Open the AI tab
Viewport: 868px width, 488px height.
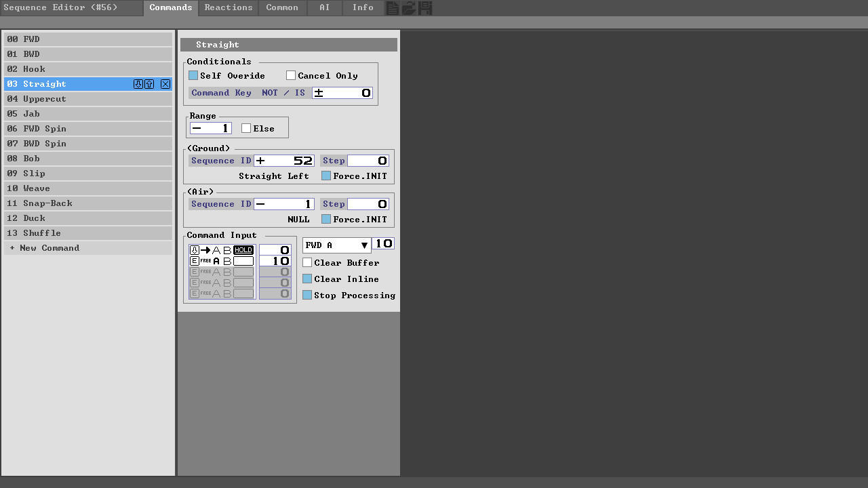(324, 7)
